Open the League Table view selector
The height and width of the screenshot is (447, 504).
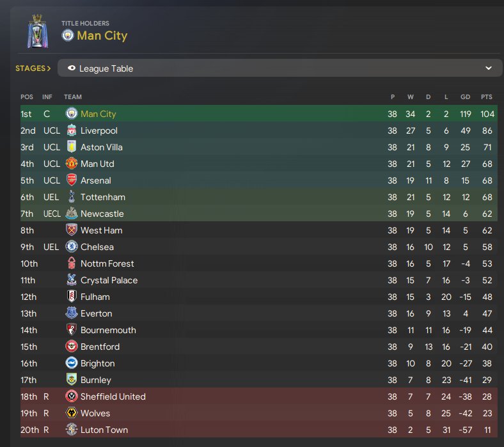coord(280,68)
